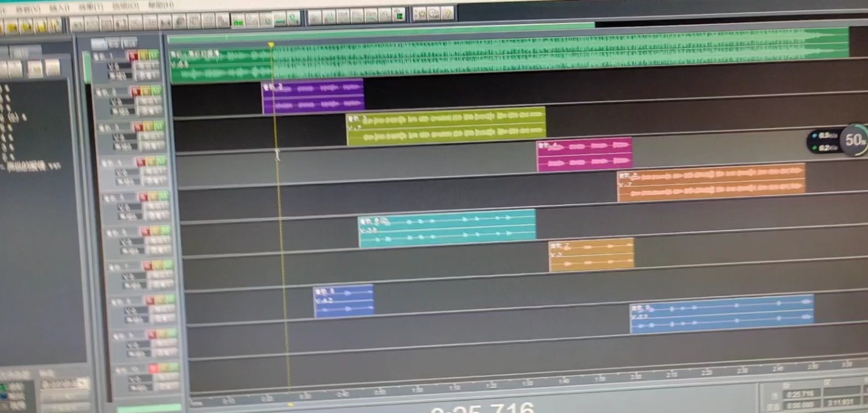Click the yellow playhead marker above track 1
868x413 pixels.
[271, 45]
